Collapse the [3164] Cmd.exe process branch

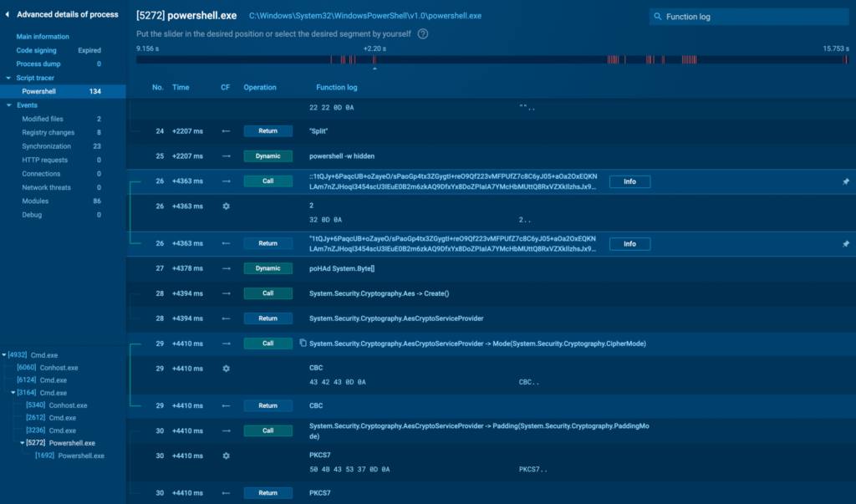(x=13, y=393)
